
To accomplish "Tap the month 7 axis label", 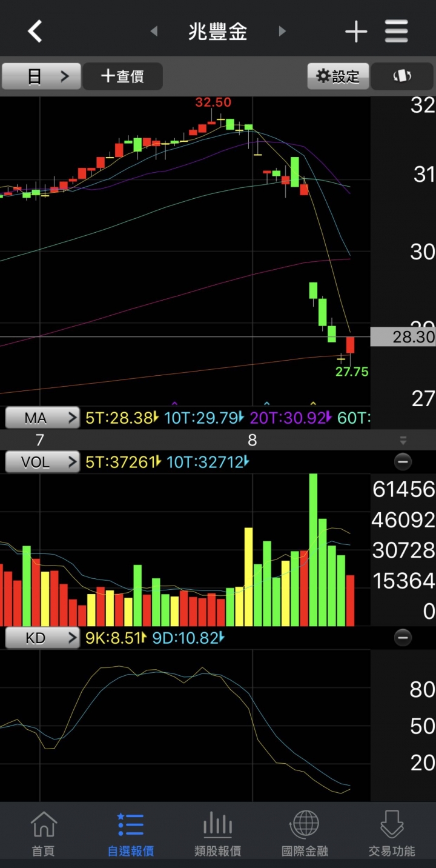I will (40, 440).
